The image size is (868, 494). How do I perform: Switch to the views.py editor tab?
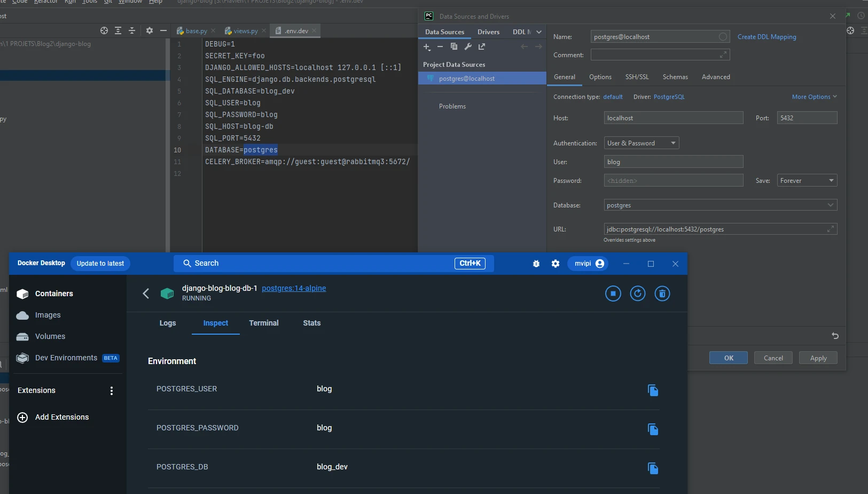(245, 31)
